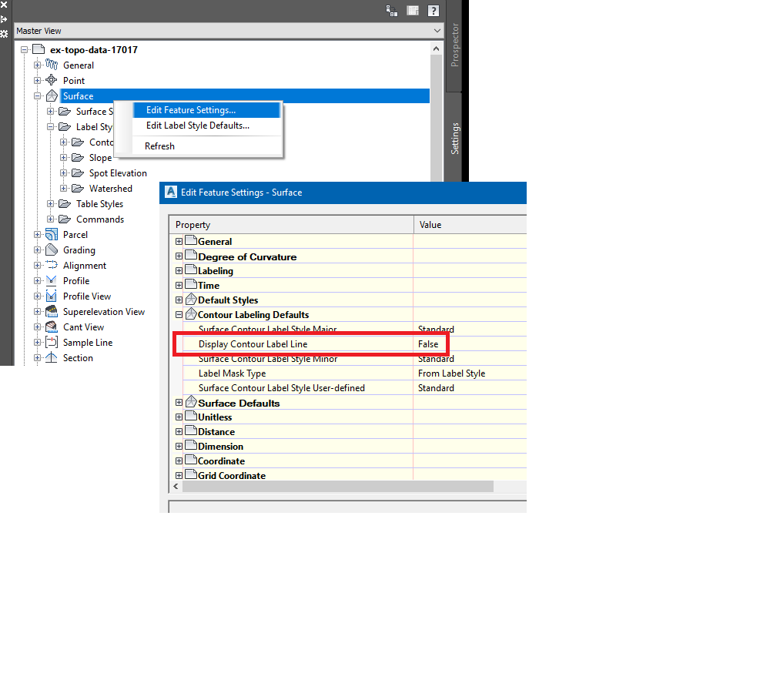Click the Surface icon in the tree
Screen dimensions: 760x700
[x=51, y=95]
